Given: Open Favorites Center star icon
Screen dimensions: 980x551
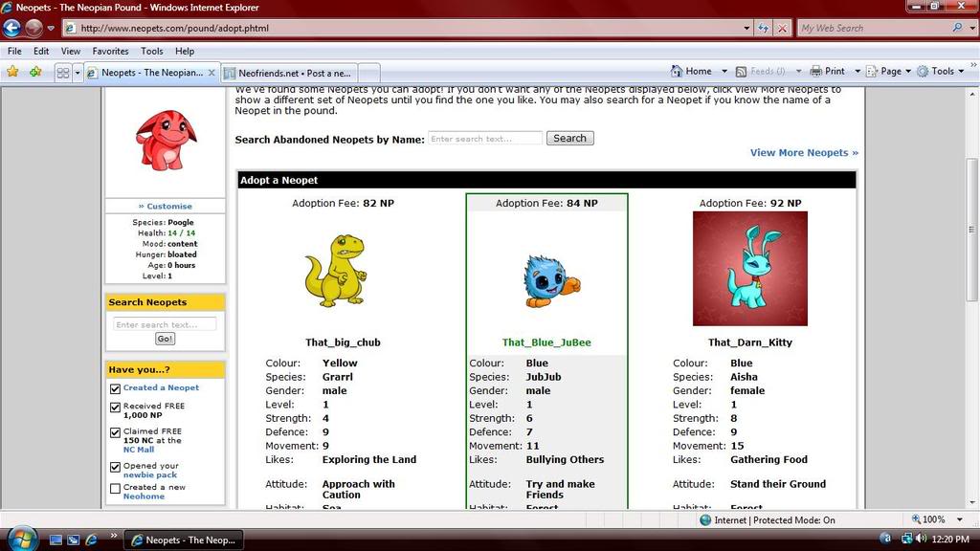Looking at the screenshot, I should [x=12, y=72].
